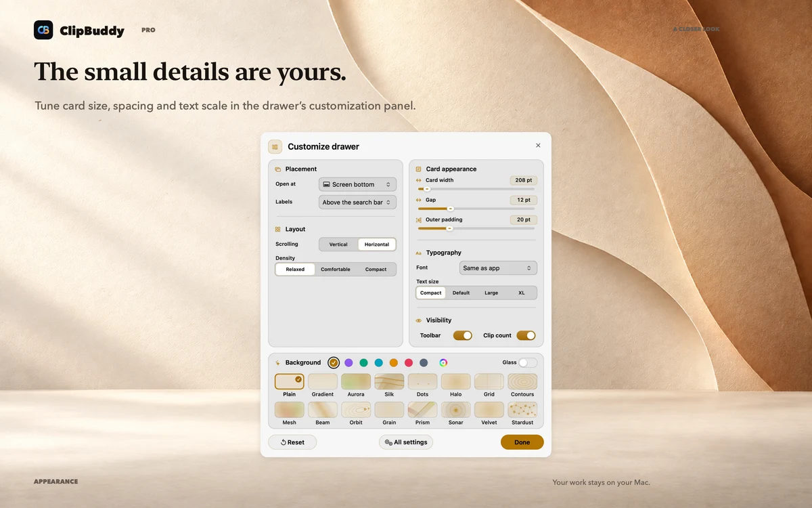Select the Stardust background thumbnail

pos(522,410)
